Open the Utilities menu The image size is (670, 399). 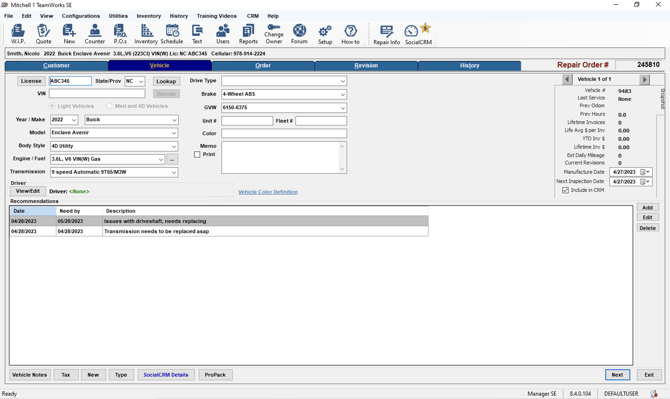tap(118, 16)
